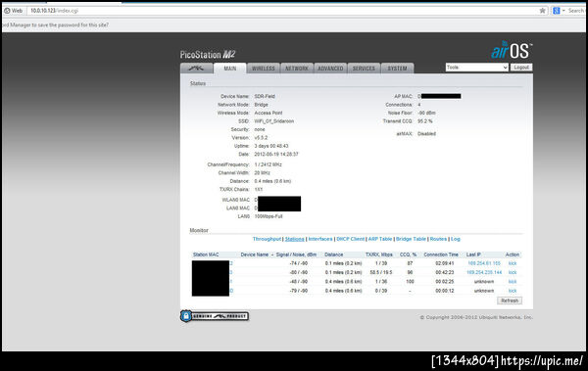Select the Transmit CCQ value 95.2 %
This screenshot has width=588, height=371.
pyautogui.click(x=425, y=121)
